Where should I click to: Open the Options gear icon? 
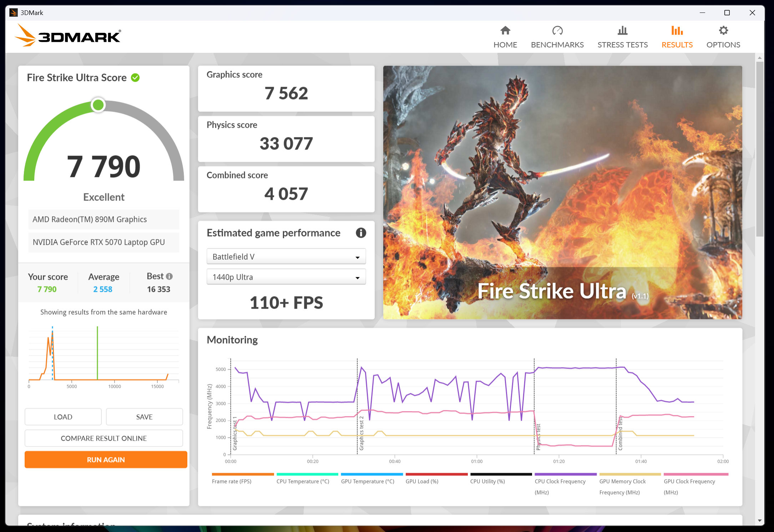(x=723, y=31)
